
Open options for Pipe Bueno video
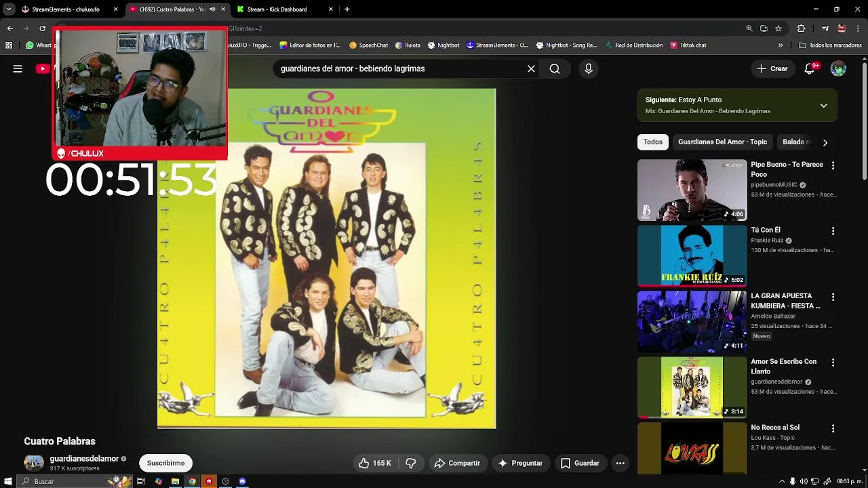(x=833, y=165)
